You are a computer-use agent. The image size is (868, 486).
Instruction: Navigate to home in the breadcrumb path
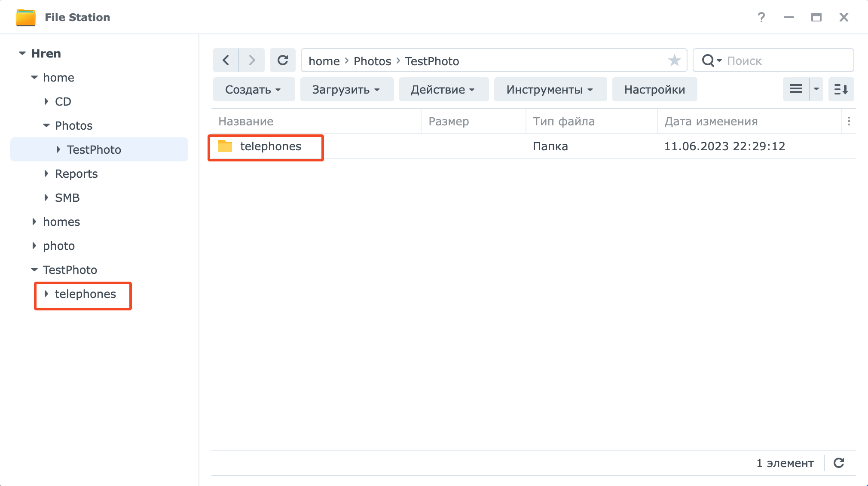coord(324,61)
